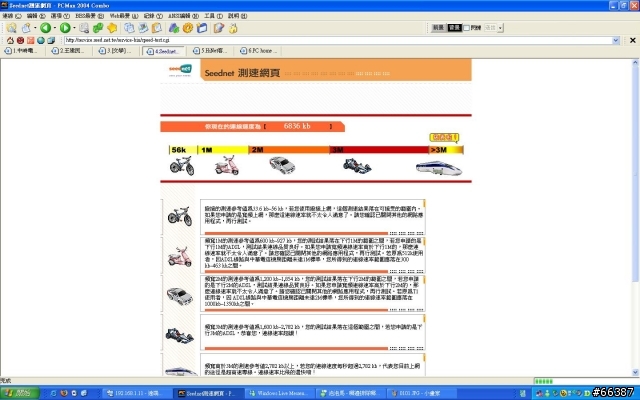
Task: Open the dropdown next to the 閃爍 checkbox
Action: pyautogui.click(x=500, y=28)
